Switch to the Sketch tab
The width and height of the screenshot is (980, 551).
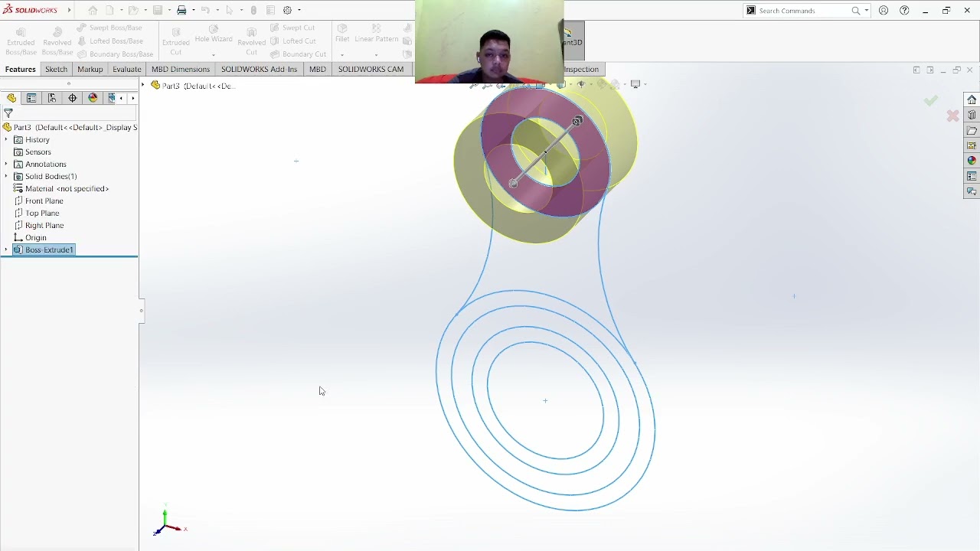(x=56, y=69)
